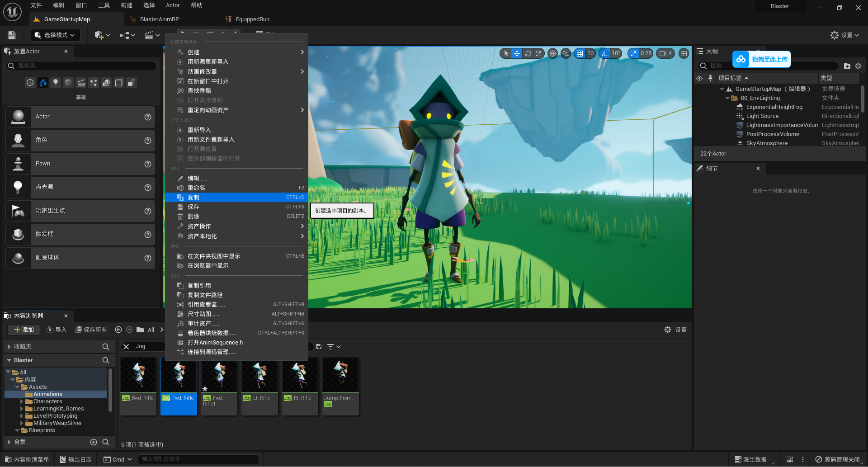Viewport: 868px width, 467px height.
Task: Go back in content browser history
Action: click(x=118, y=330)
